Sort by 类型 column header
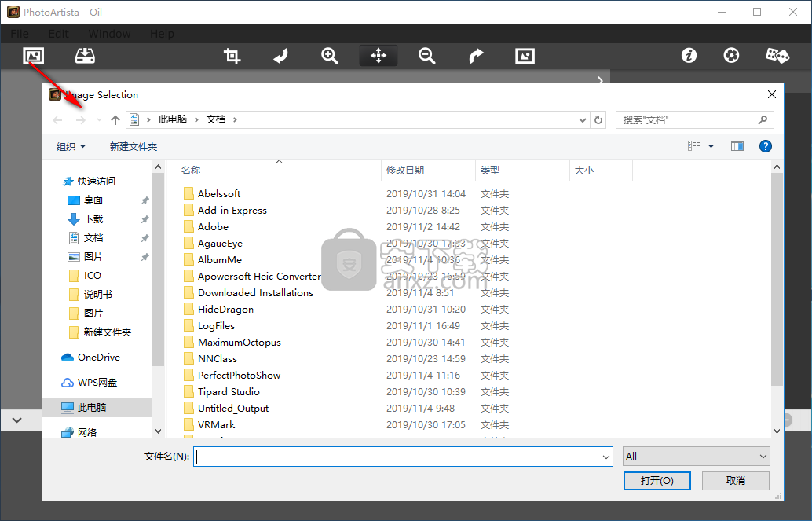Screen dimensions: 812x521 point(489,170)
